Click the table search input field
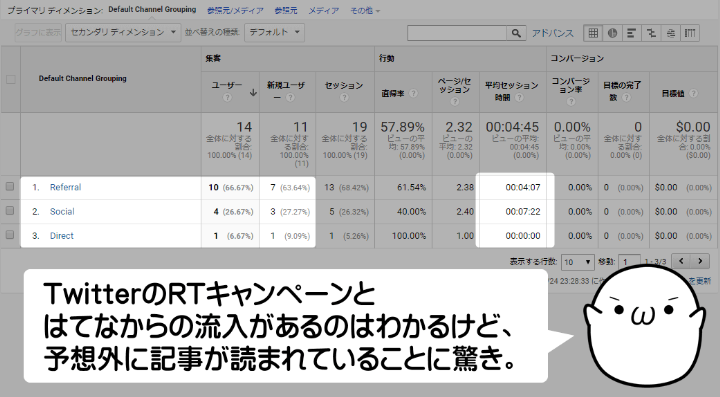The width and height of the screenshot is (720, 397). [457, 33]
